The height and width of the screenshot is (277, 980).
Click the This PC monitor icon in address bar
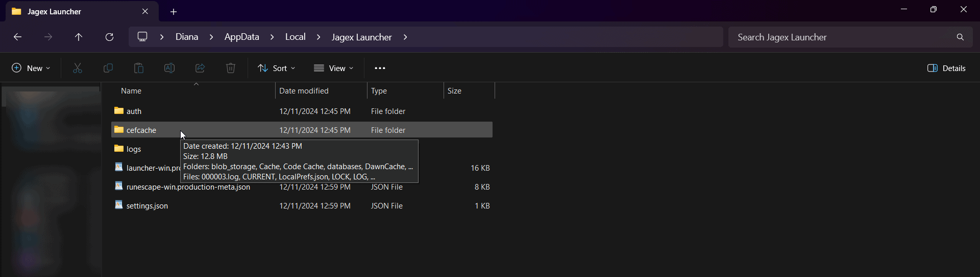[x=142, y=37]
